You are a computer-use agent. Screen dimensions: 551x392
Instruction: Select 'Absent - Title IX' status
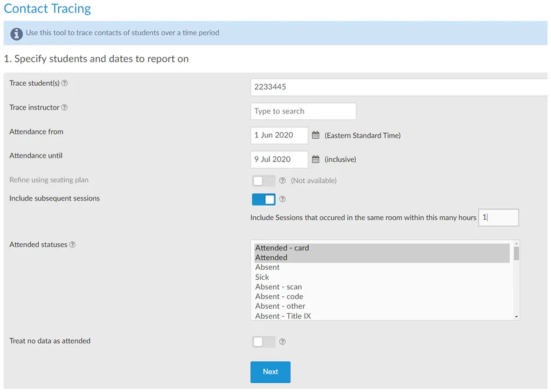click(382, 316)
